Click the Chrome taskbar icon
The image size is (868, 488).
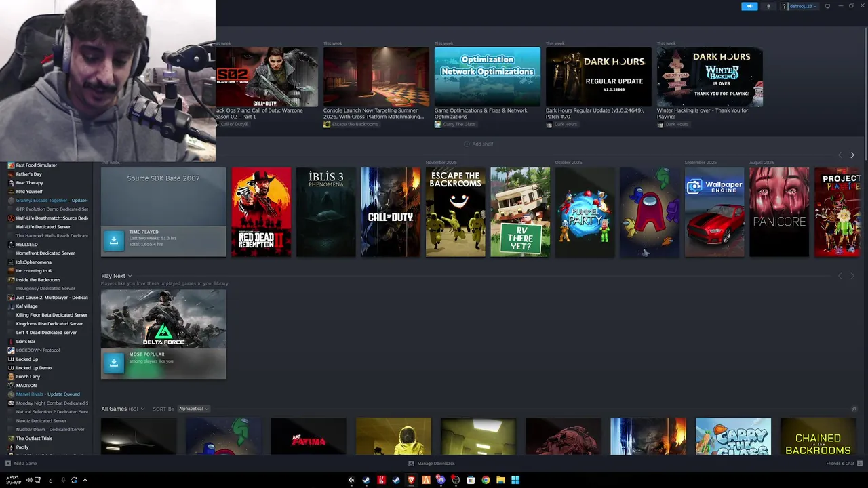coord(486,480)
